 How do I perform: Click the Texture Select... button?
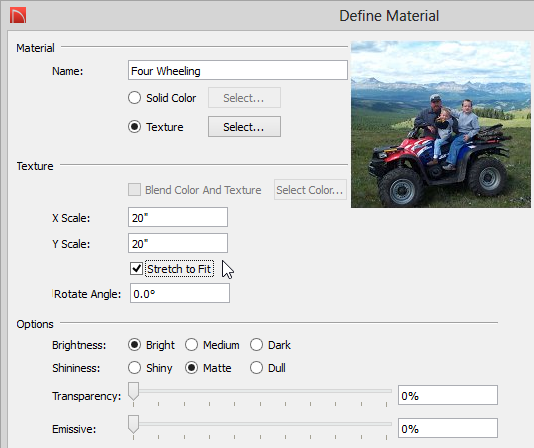(244, 127)
